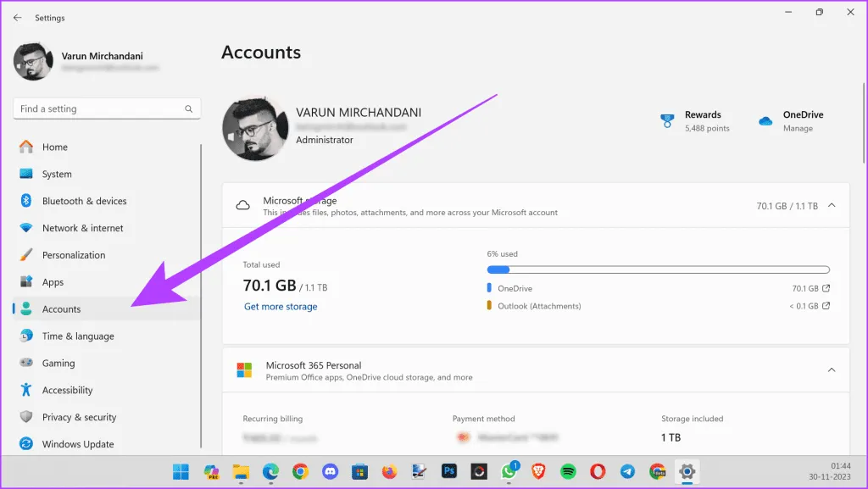The width and height of the screenshot is (868, 489).
Task: Collapse the Microsoft storage section
Action: click(831, 205)
